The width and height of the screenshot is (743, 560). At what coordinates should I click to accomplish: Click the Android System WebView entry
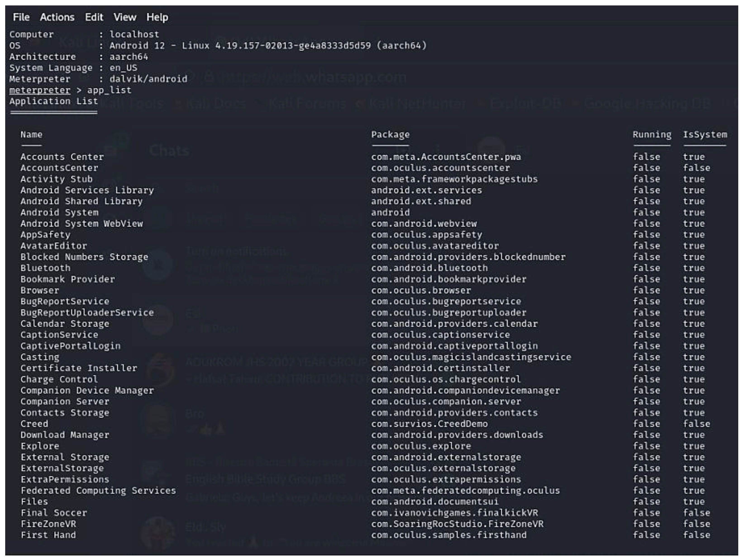tap(82, 224)
